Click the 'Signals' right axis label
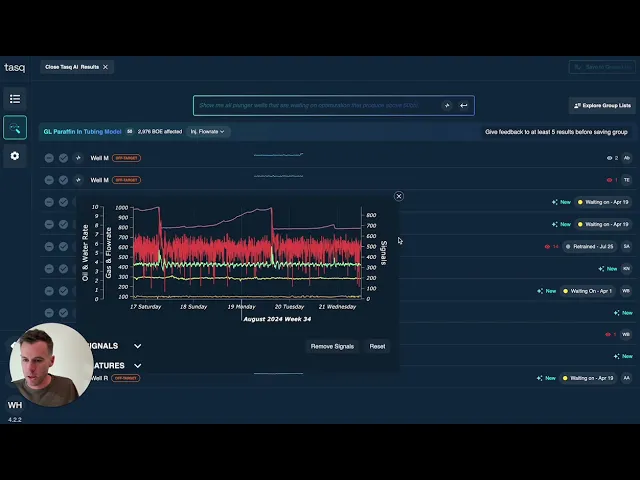Image resolution: width=640 pixels, height=480 pixels. coord(383,253)
